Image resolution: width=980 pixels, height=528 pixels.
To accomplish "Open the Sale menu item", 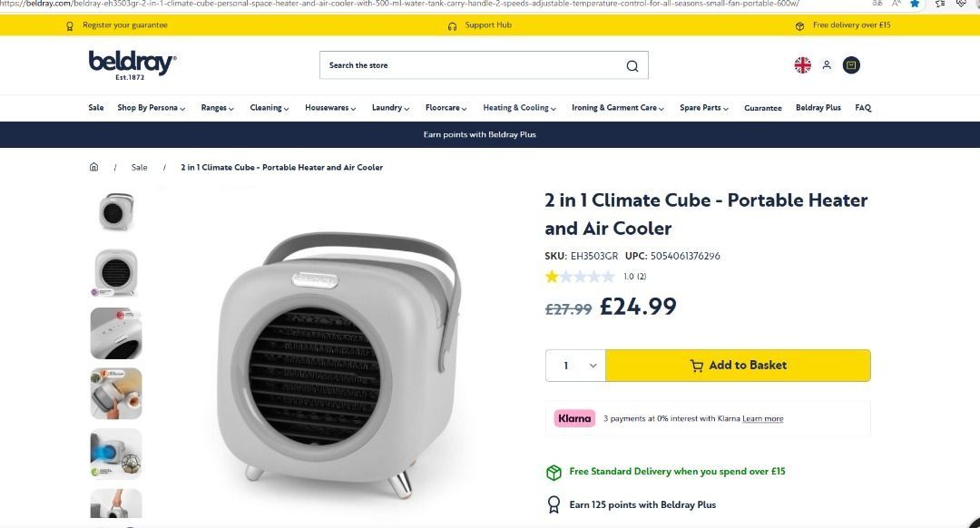I will (96, 108).
